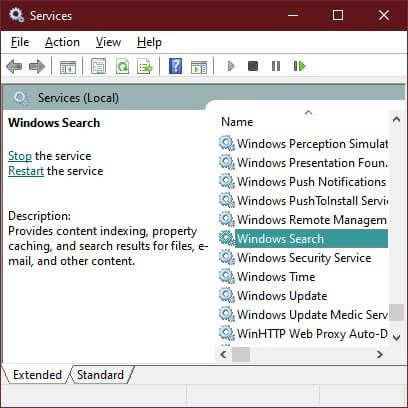Click the Restart Service icon
The height and width of the screenshot is (408, 408).
point(299,66)
